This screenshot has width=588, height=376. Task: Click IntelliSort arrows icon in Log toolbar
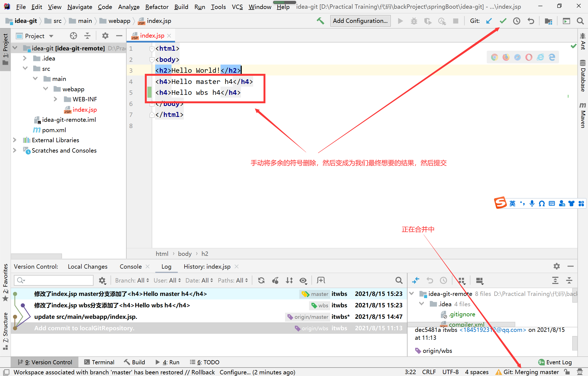coord(289,280)
